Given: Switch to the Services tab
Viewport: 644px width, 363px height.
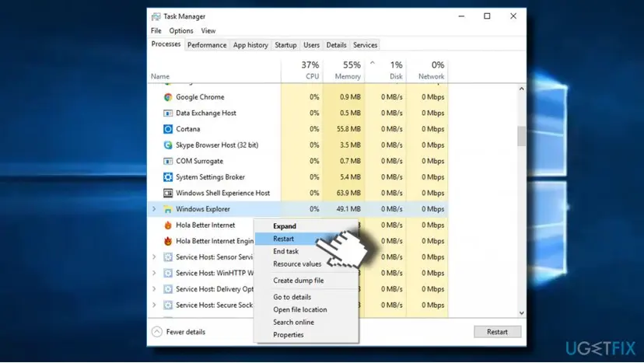Looking at the screenshot, I should 365,45.
